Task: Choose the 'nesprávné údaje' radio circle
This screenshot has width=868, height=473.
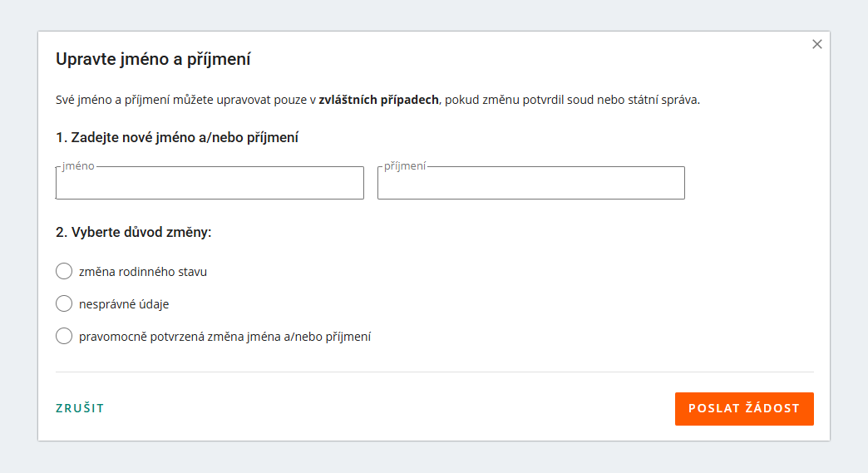Action: pos(64,303)
